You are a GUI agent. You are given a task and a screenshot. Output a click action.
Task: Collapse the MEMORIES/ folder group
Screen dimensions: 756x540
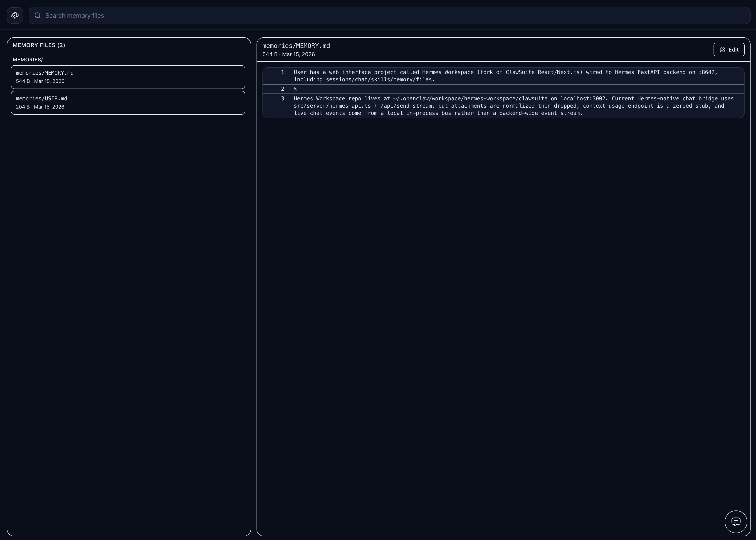point(28,59)
